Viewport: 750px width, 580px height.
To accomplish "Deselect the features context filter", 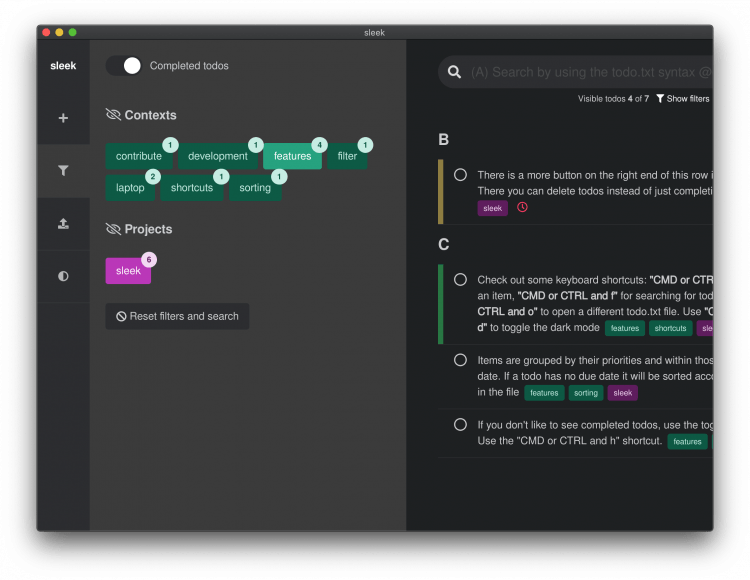I will coord(292,156).
